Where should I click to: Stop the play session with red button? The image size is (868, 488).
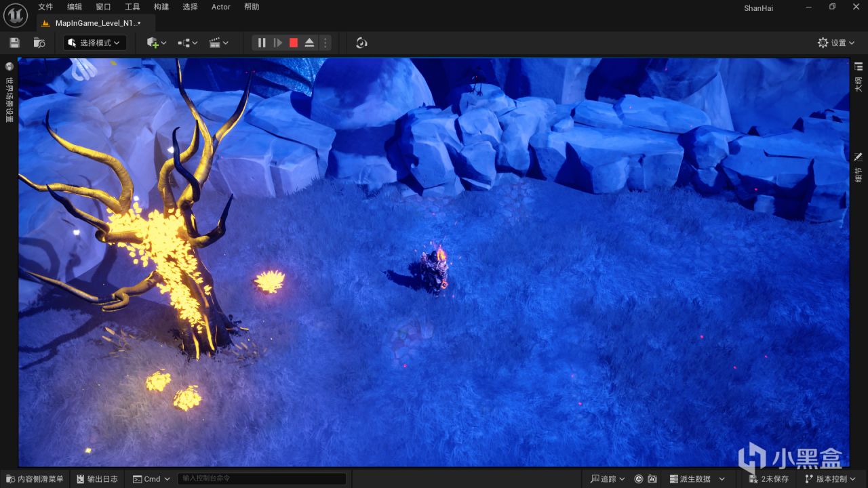pos(294,43)
